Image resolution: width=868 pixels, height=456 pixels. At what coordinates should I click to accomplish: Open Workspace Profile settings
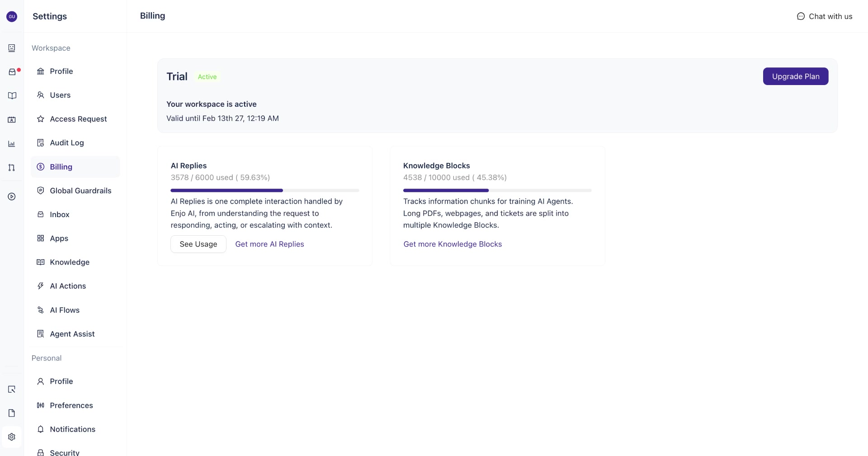point(75,71)
